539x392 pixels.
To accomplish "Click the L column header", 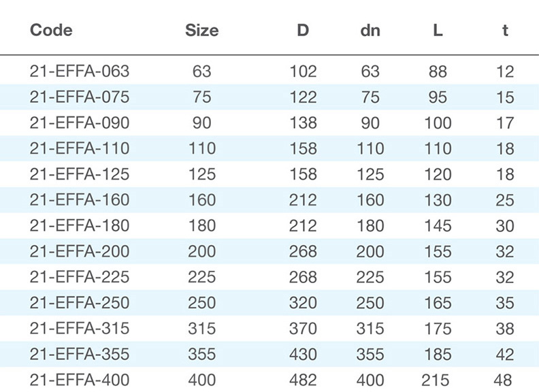I will tap(438, 31).
